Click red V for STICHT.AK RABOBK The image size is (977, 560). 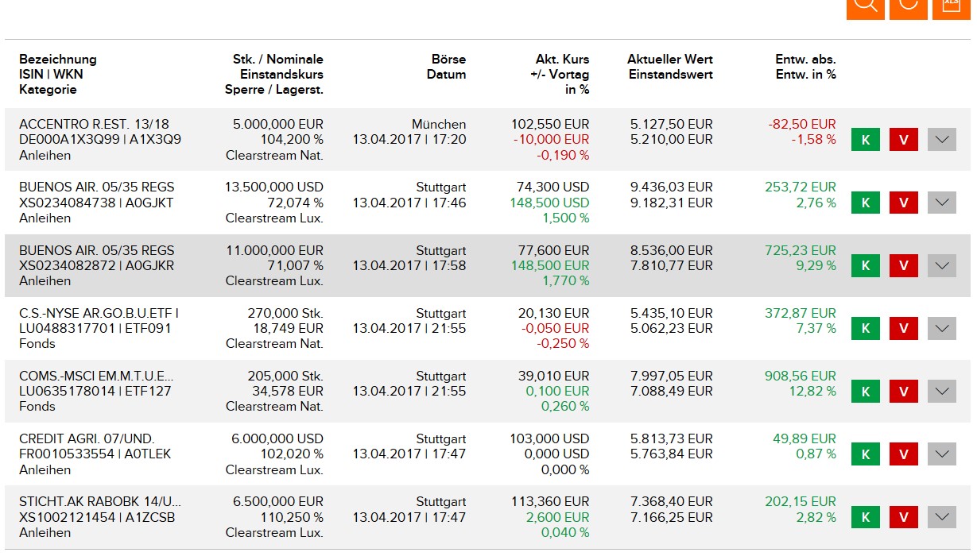coord(903,517)
